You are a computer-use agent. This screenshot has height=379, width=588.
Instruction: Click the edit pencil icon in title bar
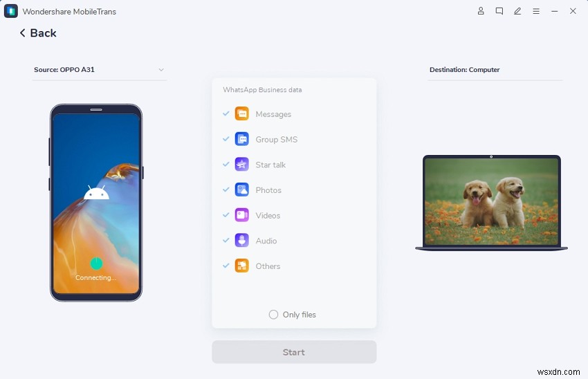point(517,11)
